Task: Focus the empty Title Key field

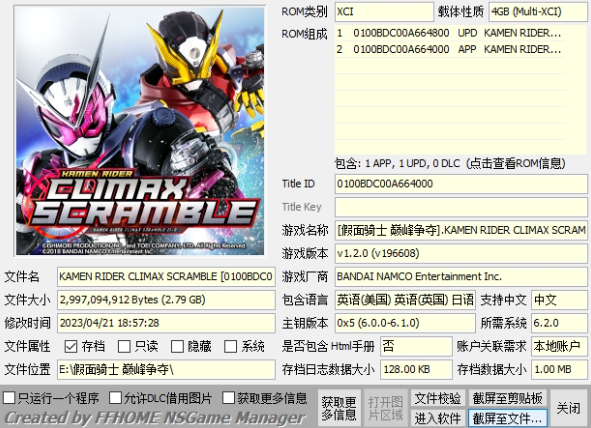Action: pyautogui.click(x=461, y=207)
